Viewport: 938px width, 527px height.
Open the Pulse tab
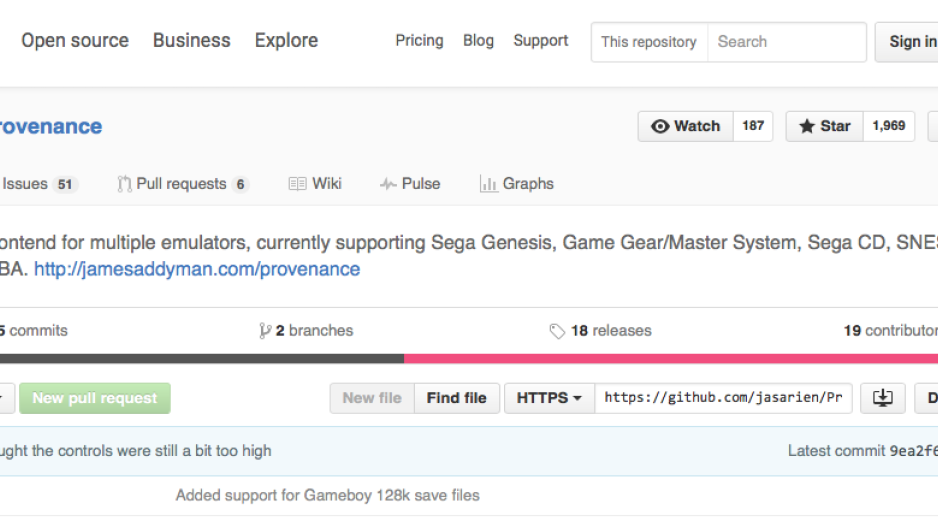click(410, 184)
